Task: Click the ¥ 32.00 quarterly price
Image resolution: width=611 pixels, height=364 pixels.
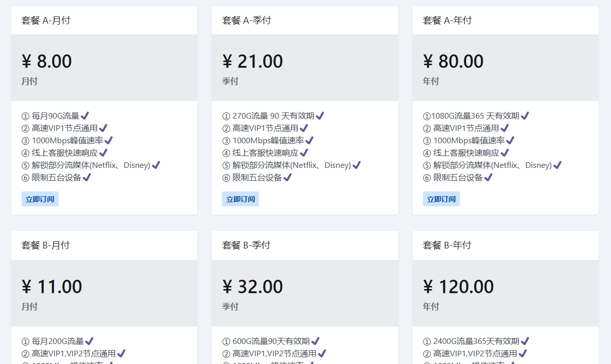Action: pos(253,286)
